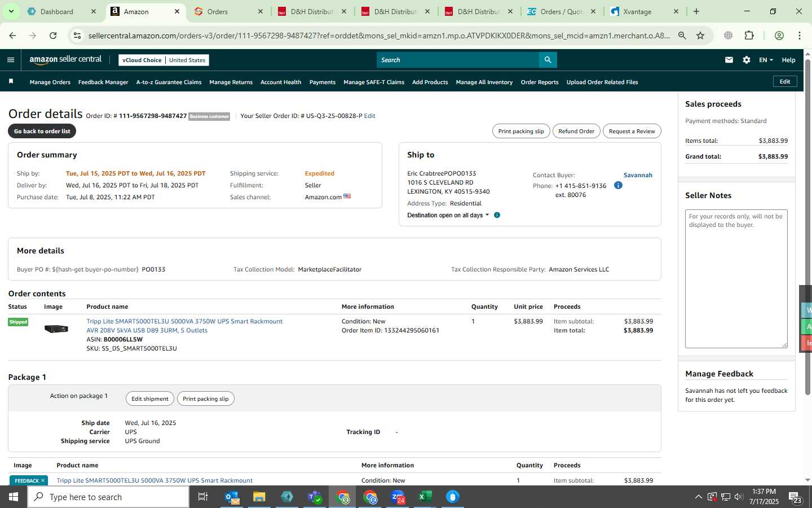Open Zoom from the taskbar

(x=398, y=497)
